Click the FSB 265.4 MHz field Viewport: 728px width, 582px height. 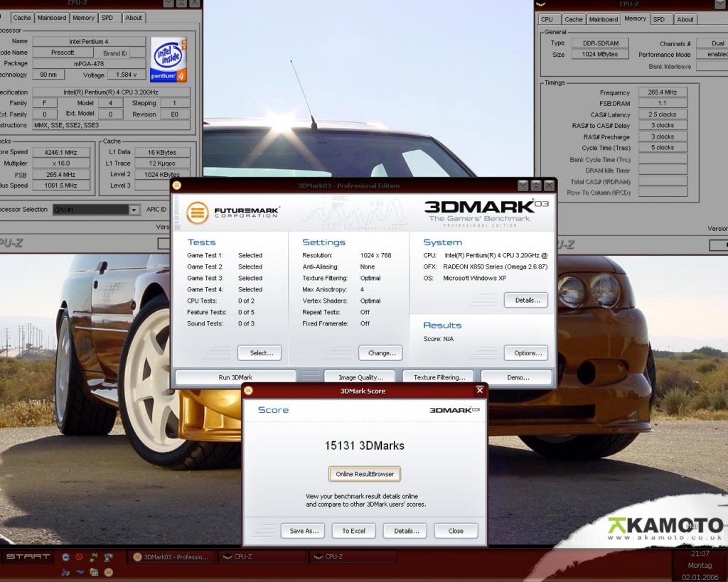click(61, 175)
